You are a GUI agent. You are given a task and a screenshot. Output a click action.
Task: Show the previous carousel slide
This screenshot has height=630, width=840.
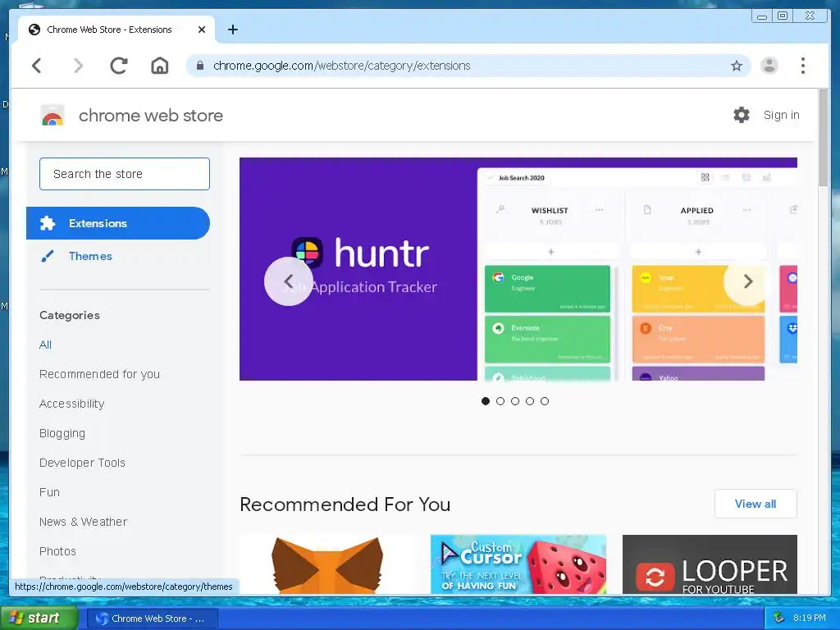click(x=288, y=281)
